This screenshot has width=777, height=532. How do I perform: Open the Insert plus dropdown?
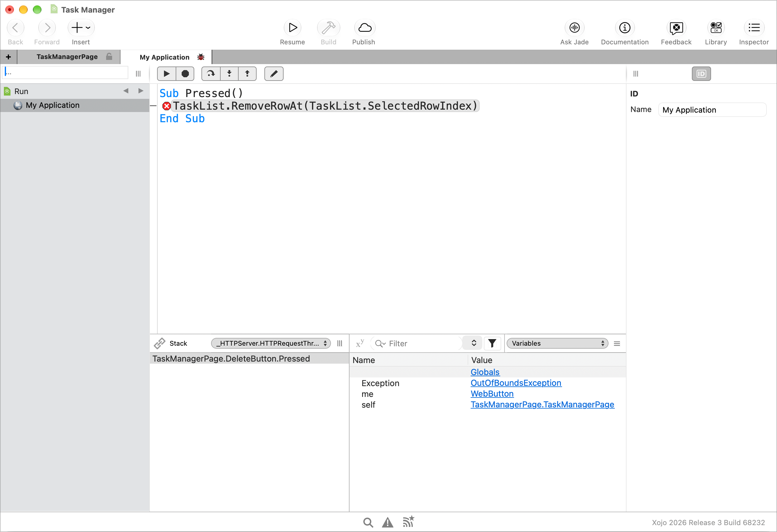point(81,28)
